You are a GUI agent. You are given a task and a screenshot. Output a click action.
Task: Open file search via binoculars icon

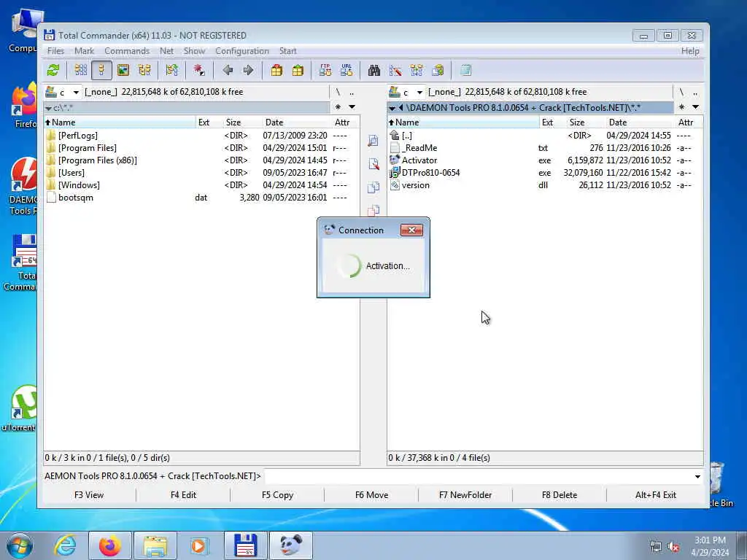click(x=374, y=71)
